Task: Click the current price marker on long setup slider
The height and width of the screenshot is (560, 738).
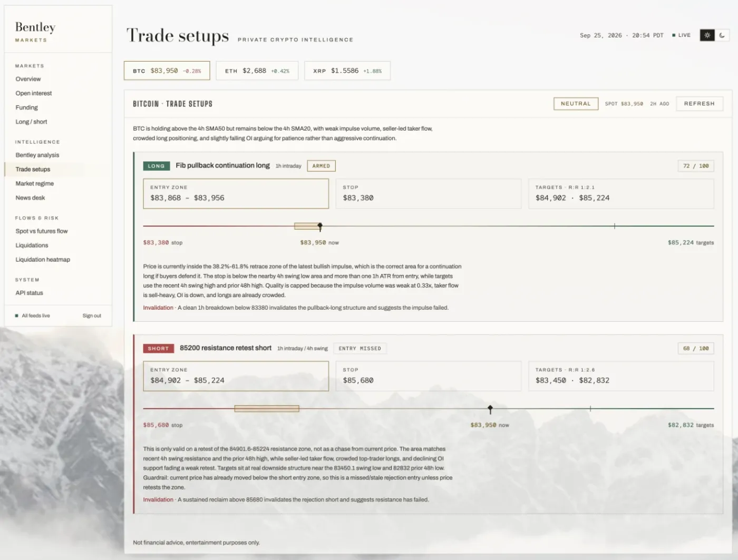Action: [320, 227]
